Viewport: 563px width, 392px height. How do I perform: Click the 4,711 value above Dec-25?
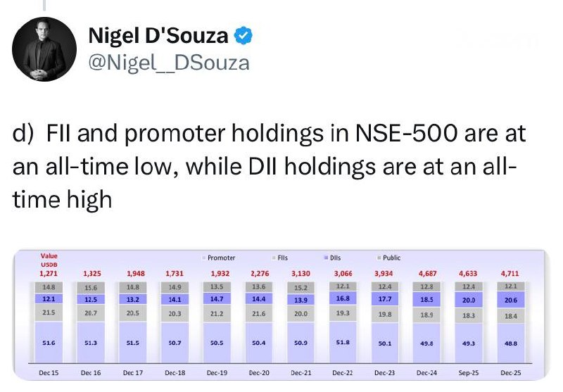[508, 272]
